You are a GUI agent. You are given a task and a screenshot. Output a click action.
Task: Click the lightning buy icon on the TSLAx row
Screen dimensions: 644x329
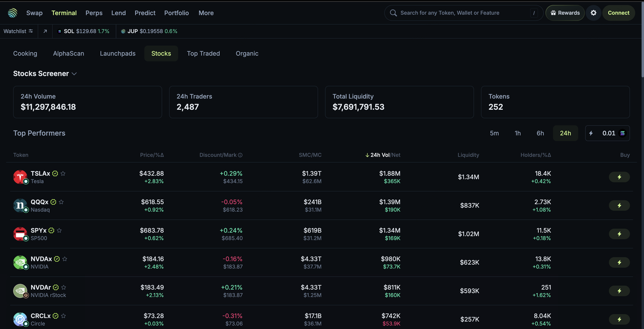619,177
